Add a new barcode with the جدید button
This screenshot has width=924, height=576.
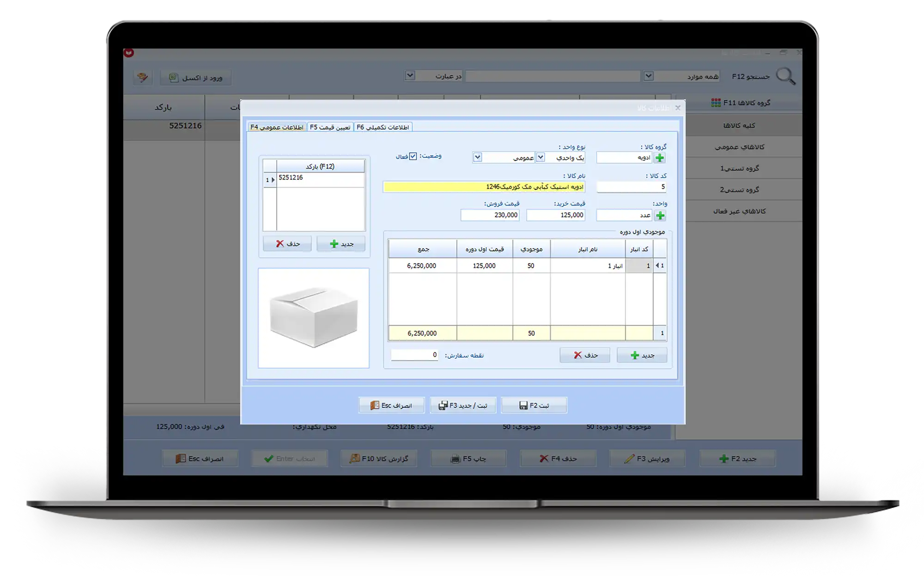341,243
